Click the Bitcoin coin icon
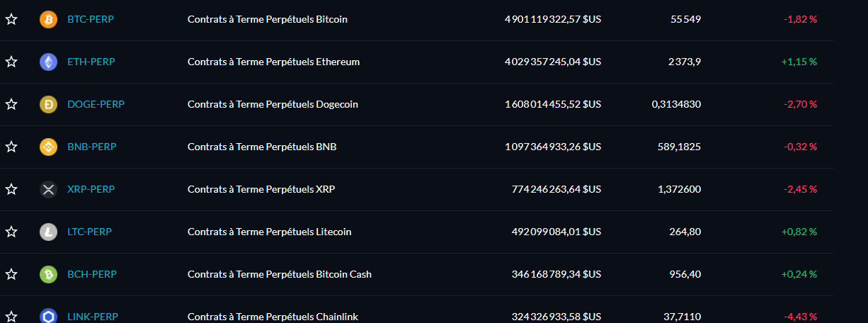Viewport: 868px width, 323px height. pyautogui.click(x=48, y=19)
